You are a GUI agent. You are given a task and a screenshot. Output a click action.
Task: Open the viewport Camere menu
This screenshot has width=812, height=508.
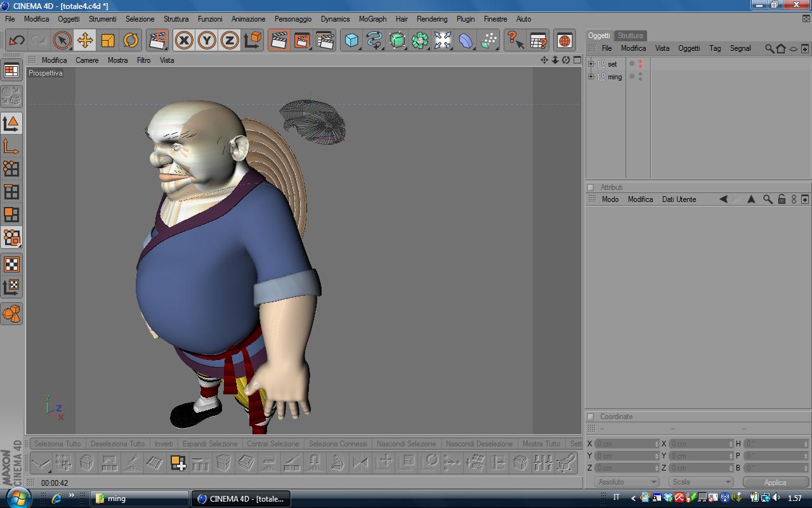(87, 60)
